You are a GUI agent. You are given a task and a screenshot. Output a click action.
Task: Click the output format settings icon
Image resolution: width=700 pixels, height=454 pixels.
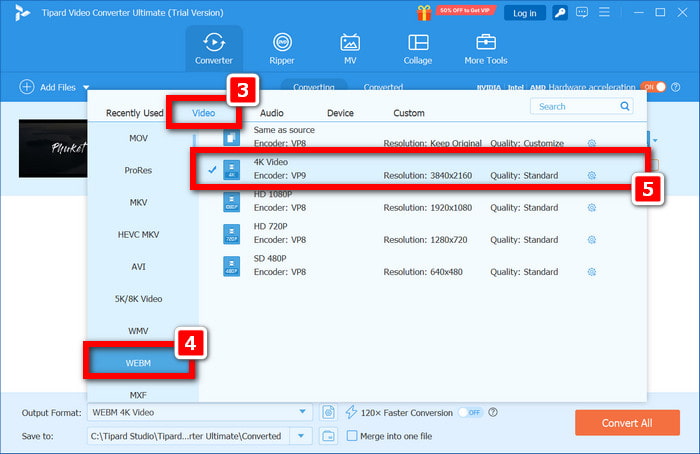(x=328, y=412)
